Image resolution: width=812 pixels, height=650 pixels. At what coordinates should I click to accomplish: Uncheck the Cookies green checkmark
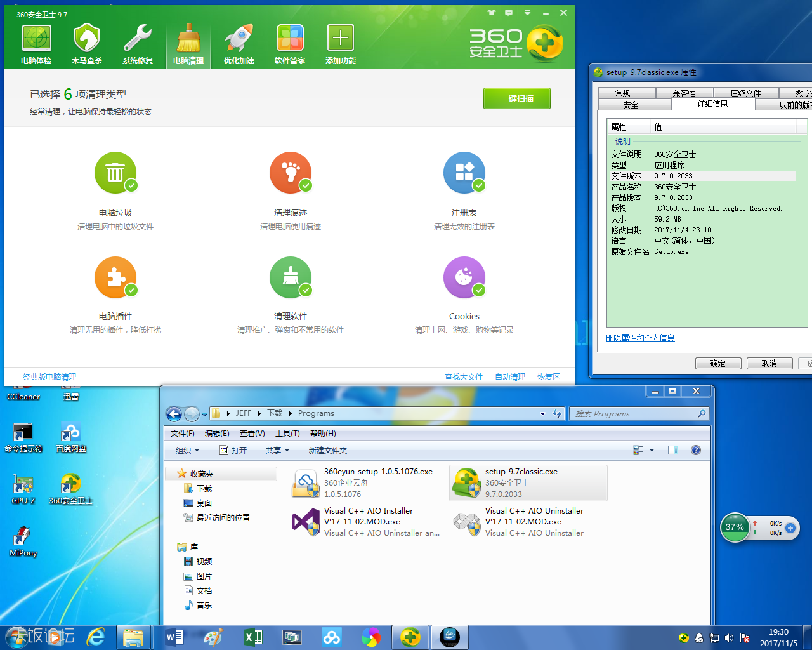[x=479, y=290]
